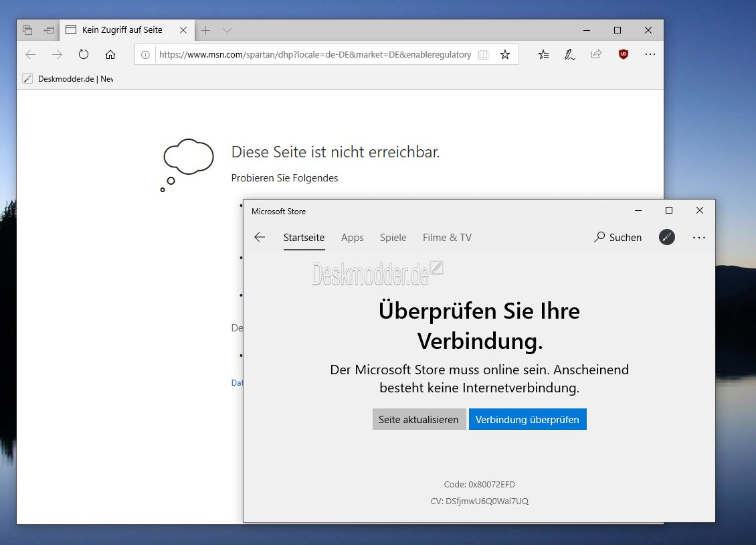Switch to the Startseite tab in Store
The height and width of the screenshot is (545, 756).
pos(304,238)
